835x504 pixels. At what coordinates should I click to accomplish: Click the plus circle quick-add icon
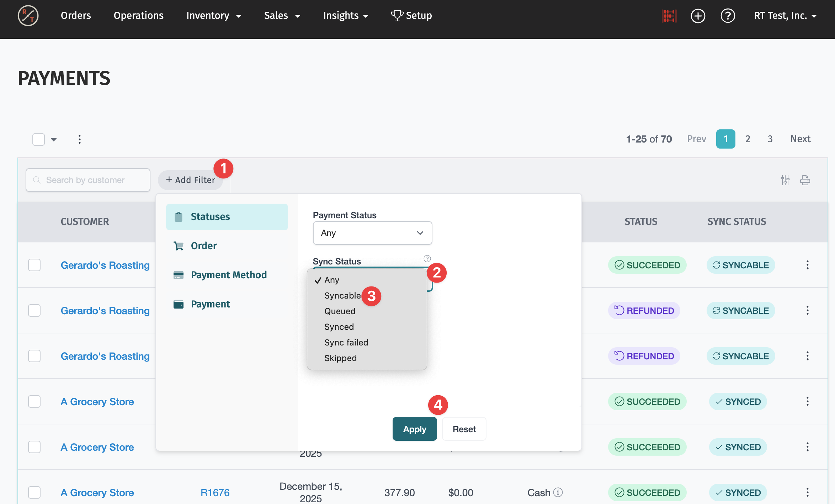pos(698,16)
